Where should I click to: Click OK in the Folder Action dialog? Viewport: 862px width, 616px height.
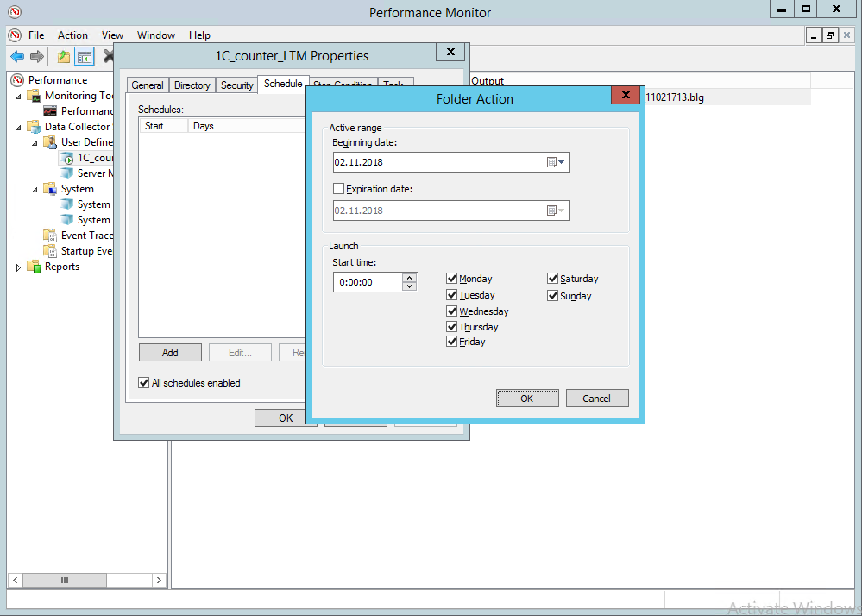(526, 399)
